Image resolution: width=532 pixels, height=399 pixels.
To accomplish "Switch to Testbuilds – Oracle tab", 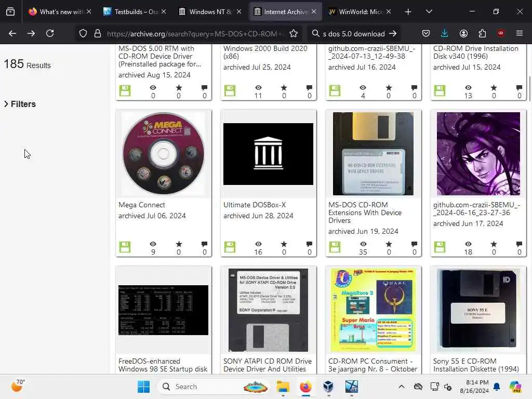I will pyautogui.click(x=135, y=12).
